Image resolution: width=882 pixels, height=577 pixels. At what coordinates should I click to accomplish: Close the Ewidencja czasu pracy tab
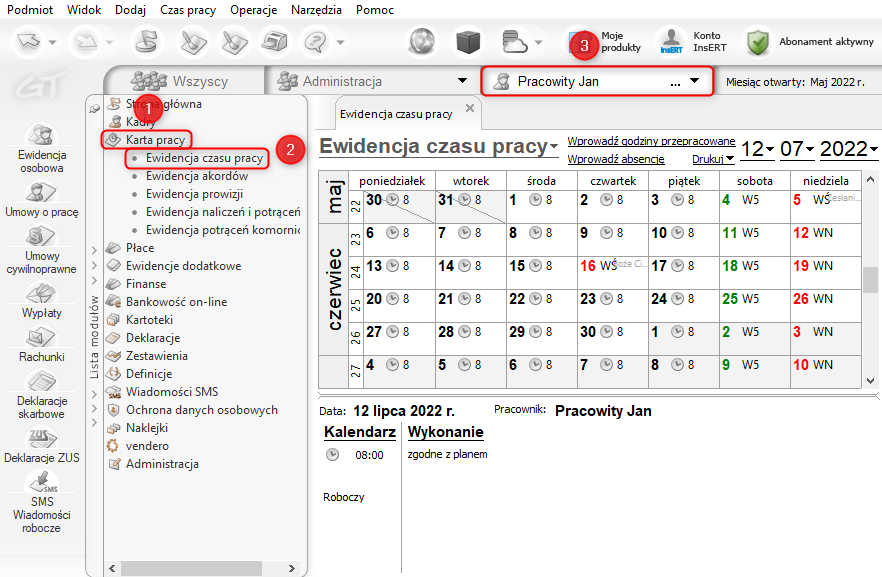[x=470, y=108]
